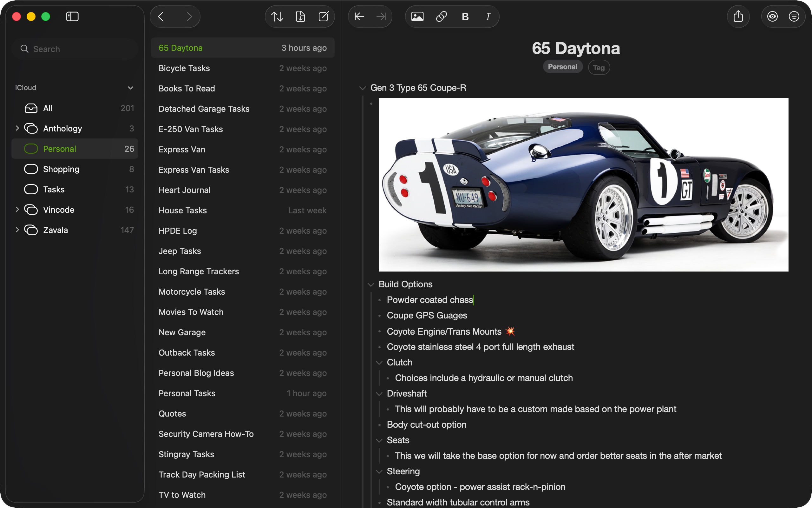Create a new outline with compose icon

pyautogui.click(x=324, y=17)
